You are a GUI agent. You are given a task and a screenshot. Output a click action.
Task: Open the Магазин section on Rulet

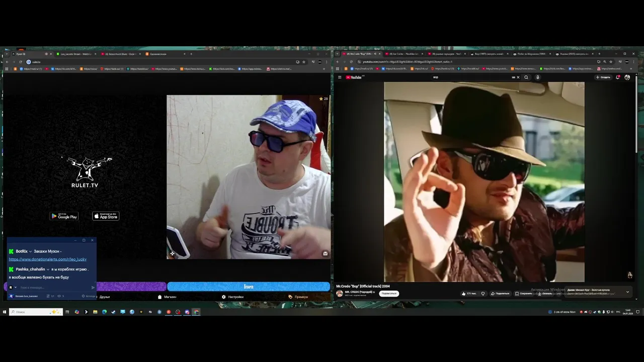point(168,297)
